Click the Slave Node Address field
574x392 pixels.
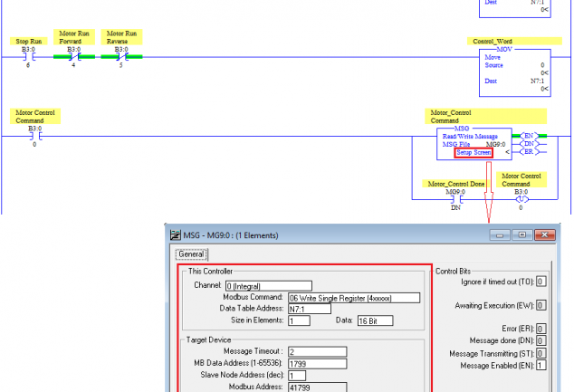coord(297,376)
